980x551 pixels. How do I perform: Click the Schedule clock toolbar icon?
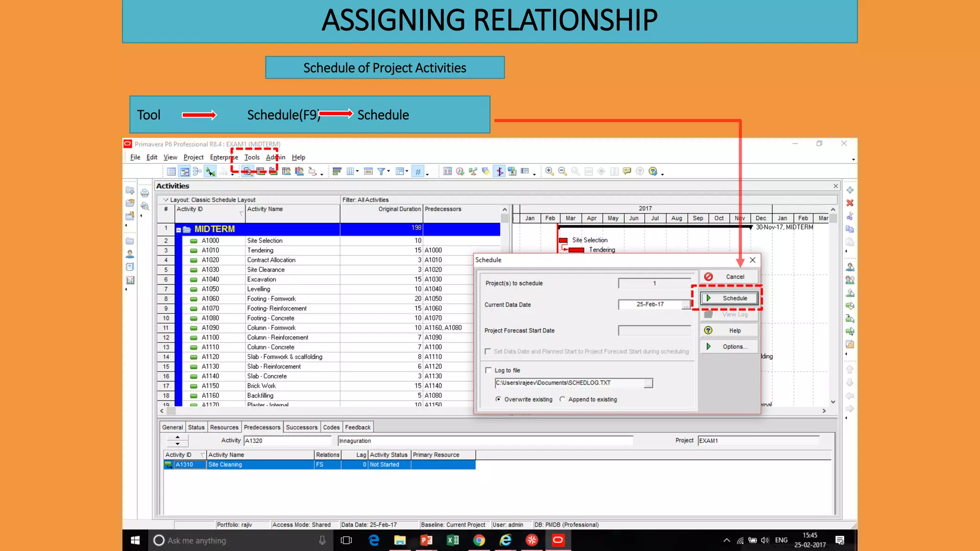[460, 171]
